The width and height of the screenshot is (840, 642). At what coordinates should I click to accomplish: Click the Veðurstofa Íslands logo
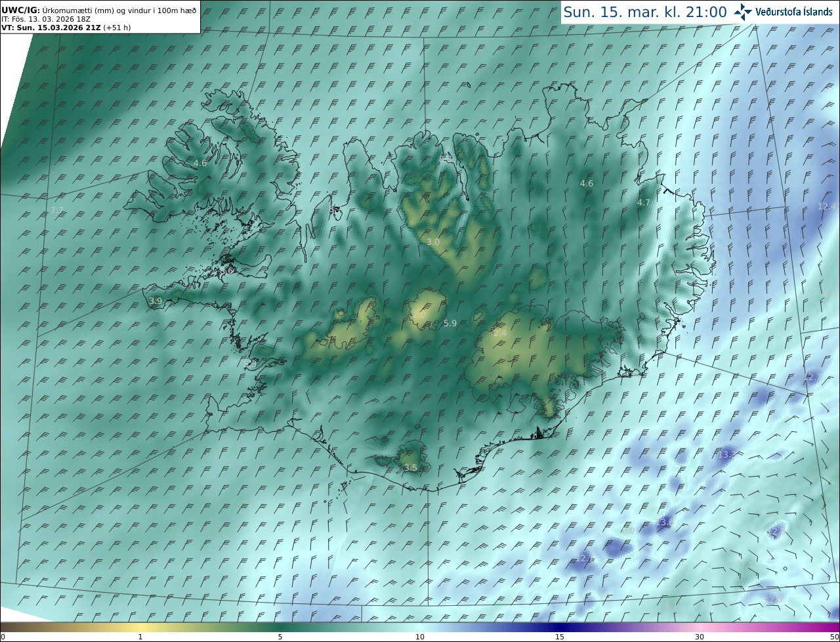(x=783, y=12)
